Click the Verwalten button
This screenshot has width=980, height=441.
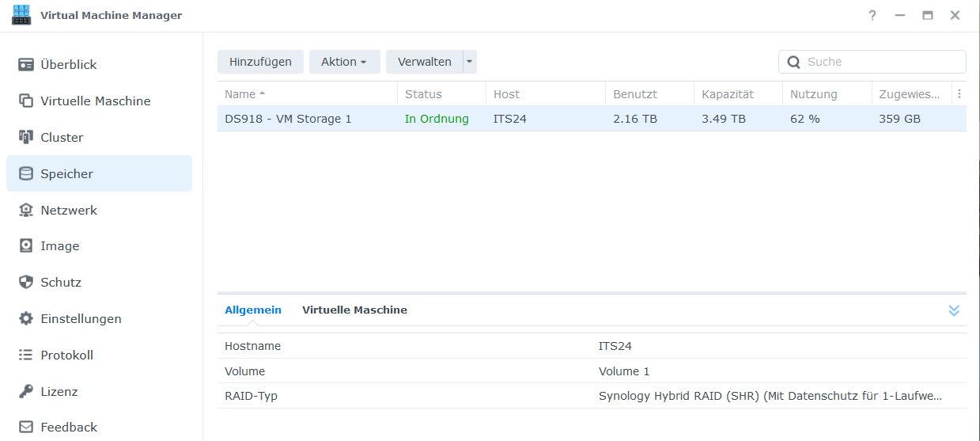pyautogui.click(x=425, y=62)
